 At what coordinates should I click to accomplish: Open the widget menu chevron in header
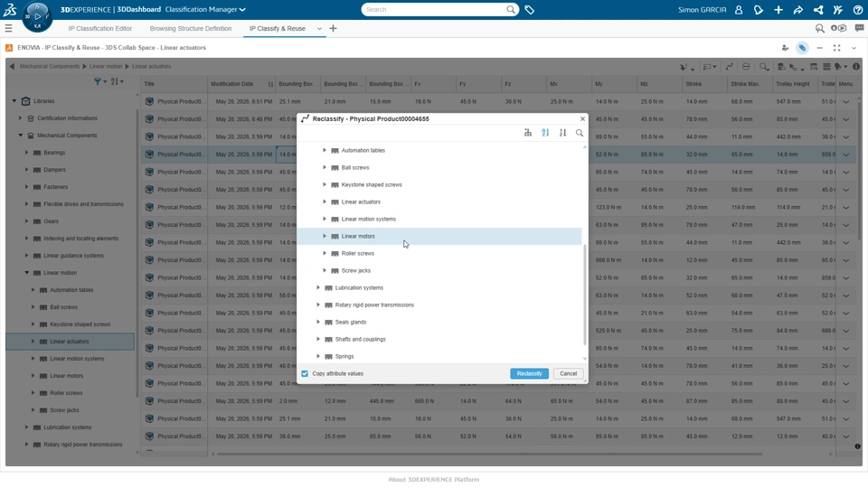854,48
